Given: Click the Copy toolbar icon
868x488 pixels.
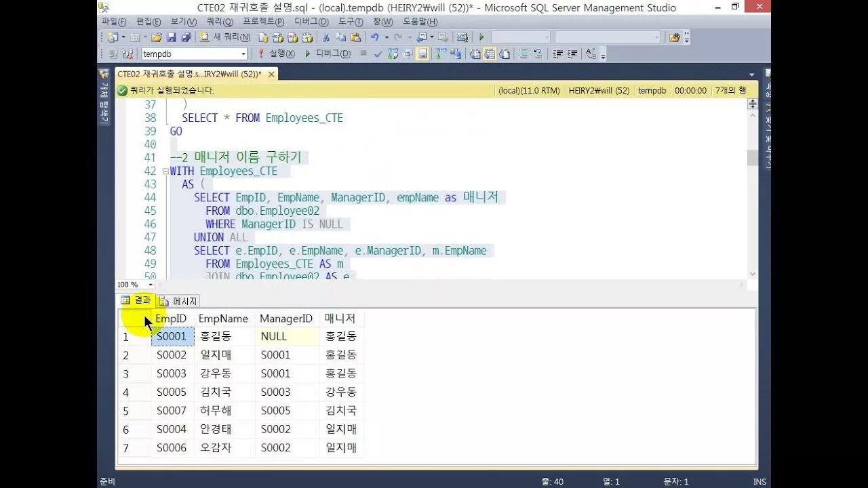Looking at the screenshot, I should (x=341, y=37).
